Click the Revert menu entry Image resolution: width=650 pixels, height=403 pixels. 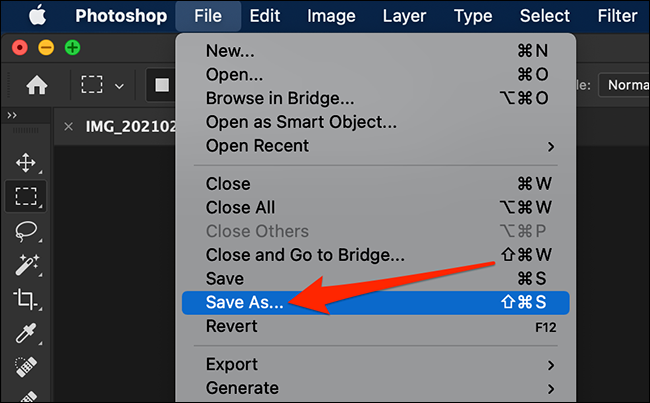point(232,326)
